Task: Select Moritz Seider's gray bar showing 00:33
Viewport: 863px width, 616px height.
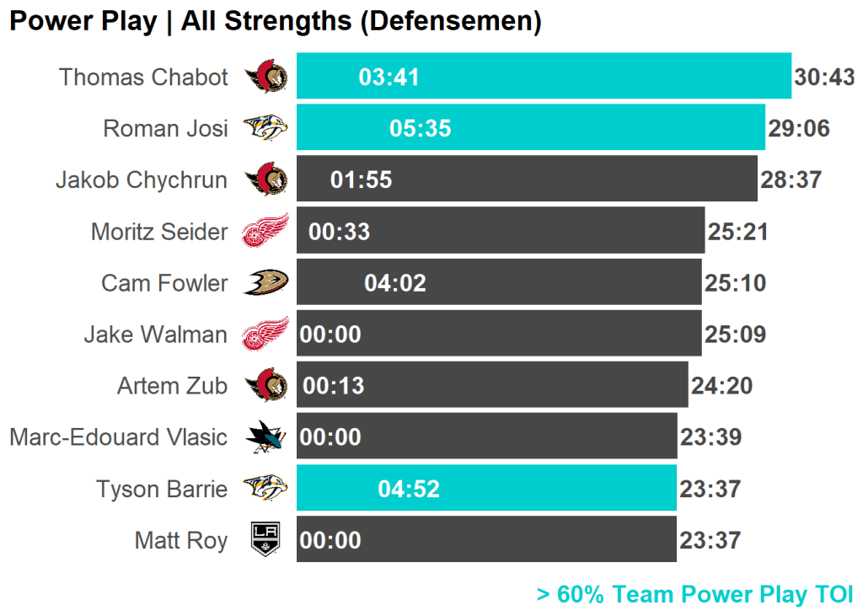Action: [501, 231]
